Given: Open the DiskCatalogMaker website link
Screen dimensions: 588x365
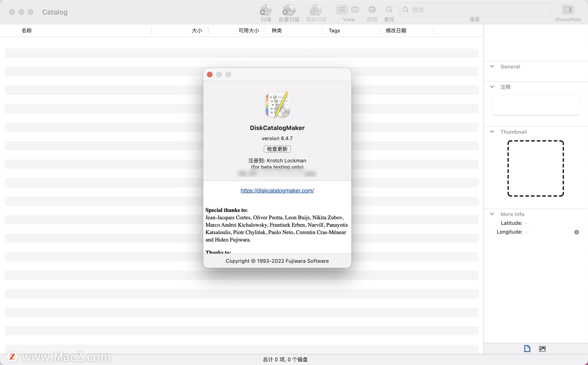Looking at the screenshot, I should 277,190.
